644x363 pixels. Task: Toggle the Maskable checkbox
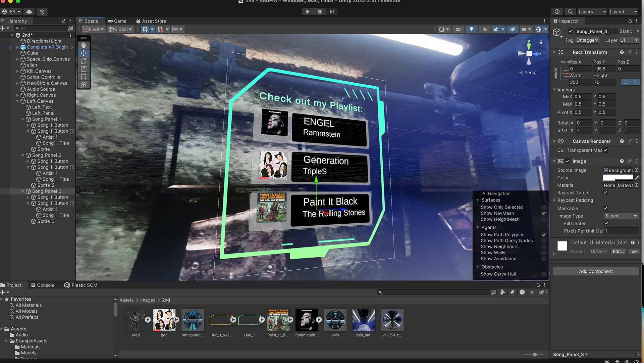pos(605,209)
